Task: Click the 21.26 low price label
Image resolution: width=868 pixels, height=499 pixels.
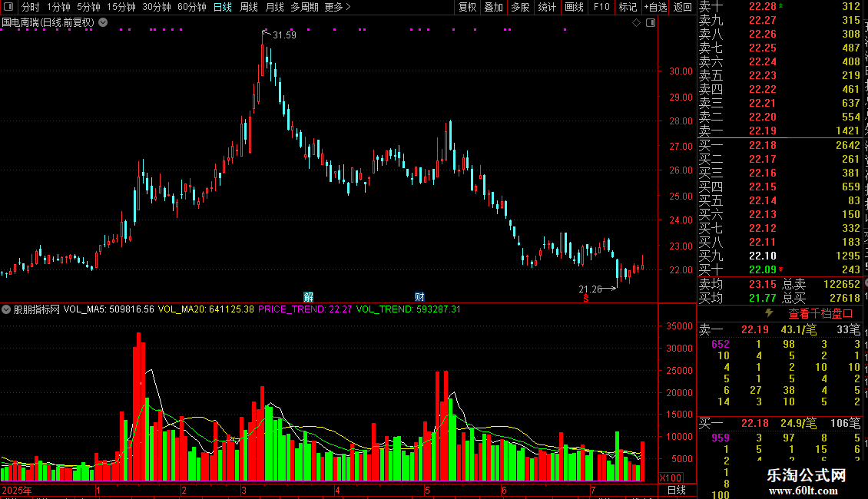Action: pos(590,289)
